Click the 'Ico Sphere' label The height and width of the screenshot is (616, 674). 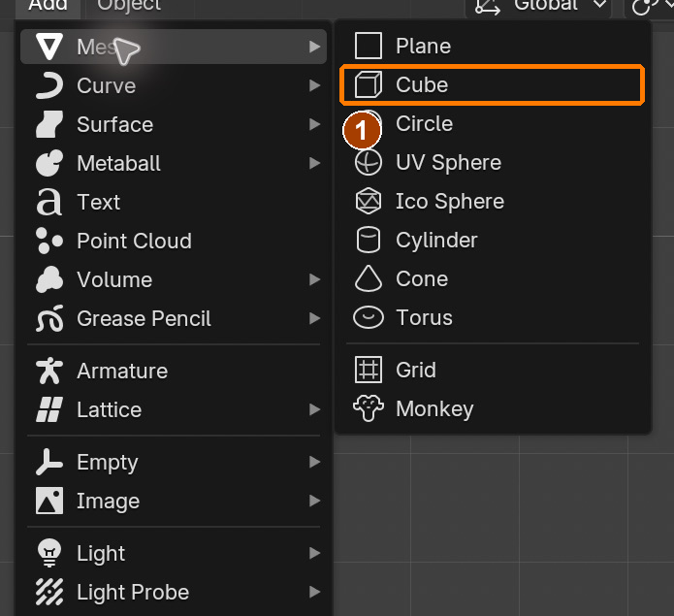450,201
